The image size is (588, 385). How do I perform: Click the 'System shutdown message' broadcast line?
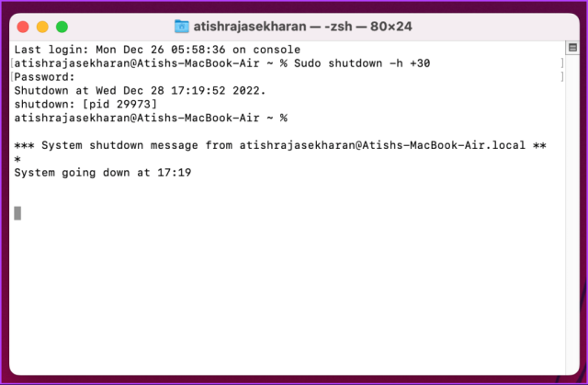[x=280, y=145]
